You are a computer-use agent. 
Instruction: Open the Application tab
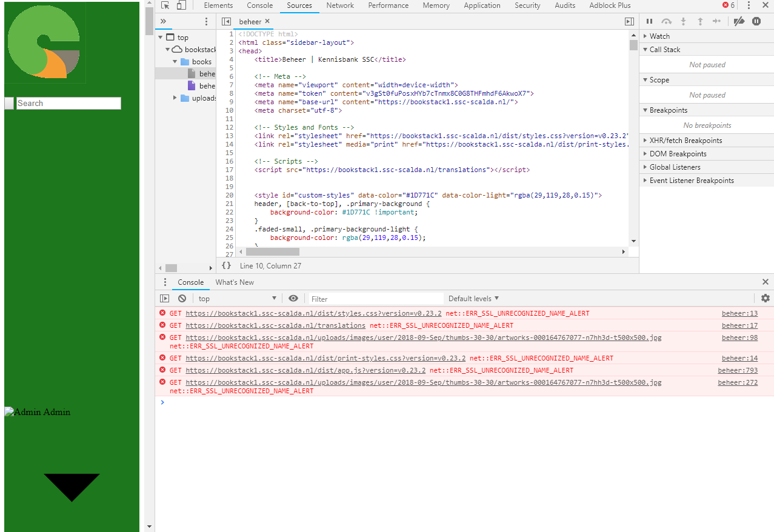point(482,5)
